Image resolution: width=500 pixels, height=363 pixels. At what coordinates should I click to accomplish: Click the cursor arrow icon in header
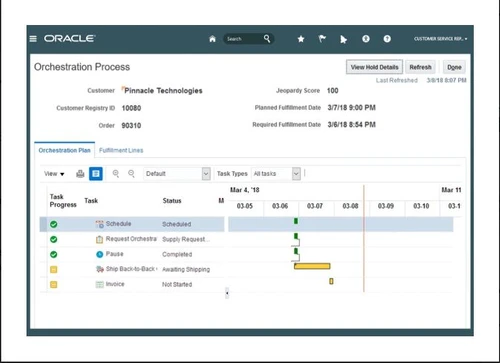tap(343, 40)
